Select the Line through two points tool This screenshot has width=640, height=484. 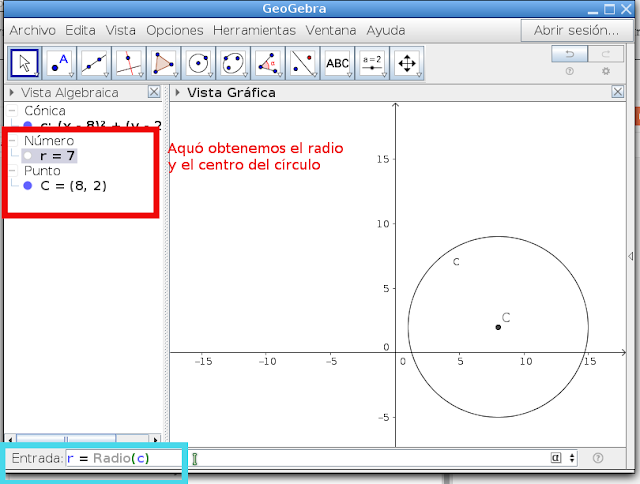[94, 63]
